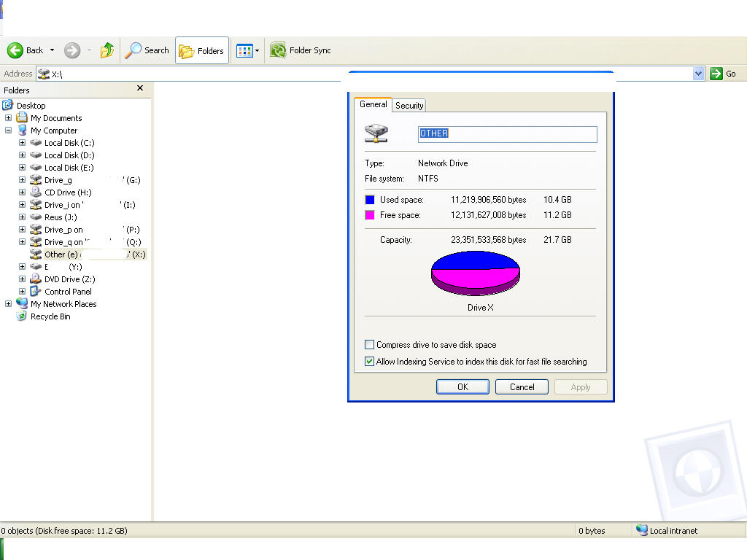Open Search with the magnifier icon
This screenshot has width=747, height=560.
[x=133, y=50]
